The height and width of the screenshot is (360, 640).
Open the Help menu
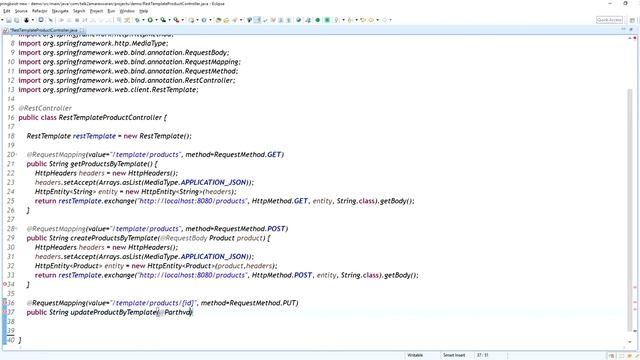click(144, 11)
